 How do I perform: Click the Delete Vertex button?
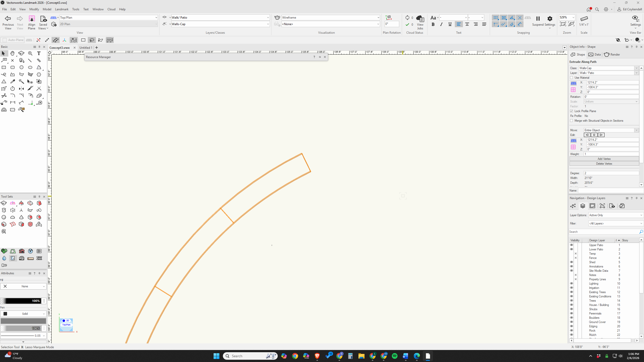604,164
